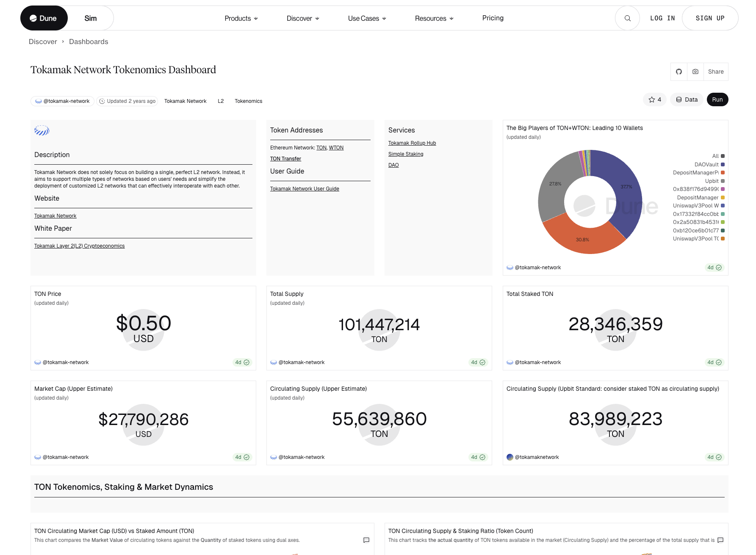
Task: Open Tokamak Network User Guide link
Action: (305, 189)
